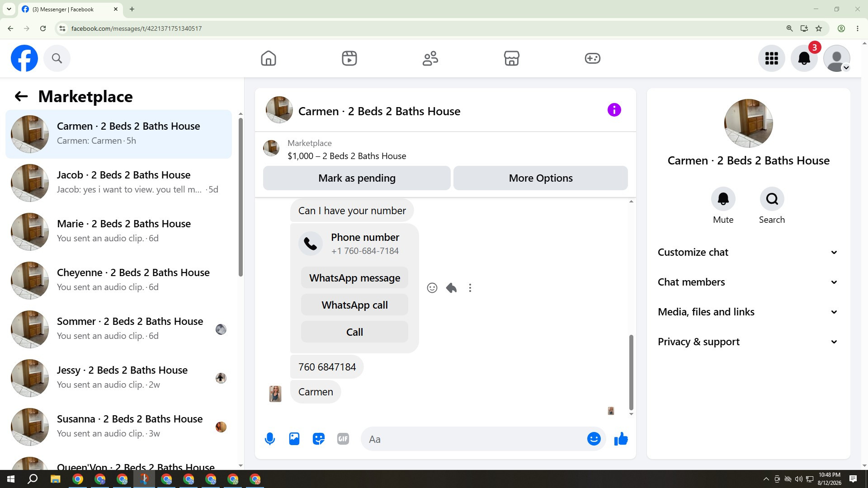
Task: Open the Windows Start menu
Action: pyautogui.click(x=11, y=479)
